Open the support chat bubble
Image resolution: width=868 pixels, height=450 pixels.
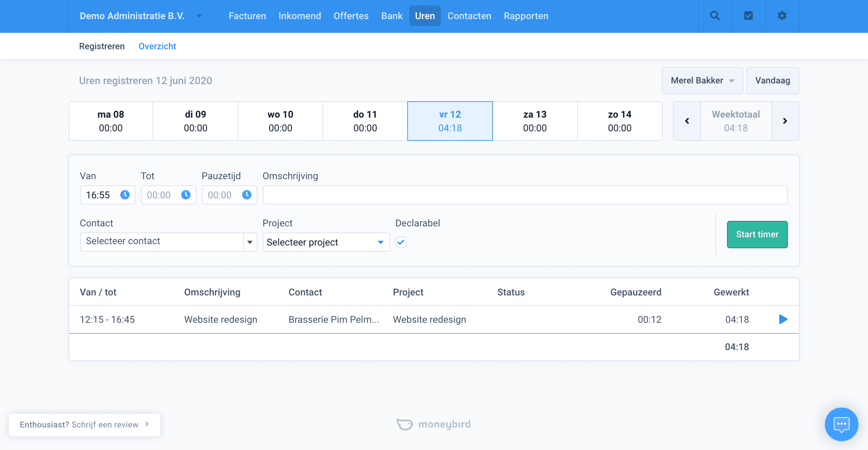coord(841,424)
